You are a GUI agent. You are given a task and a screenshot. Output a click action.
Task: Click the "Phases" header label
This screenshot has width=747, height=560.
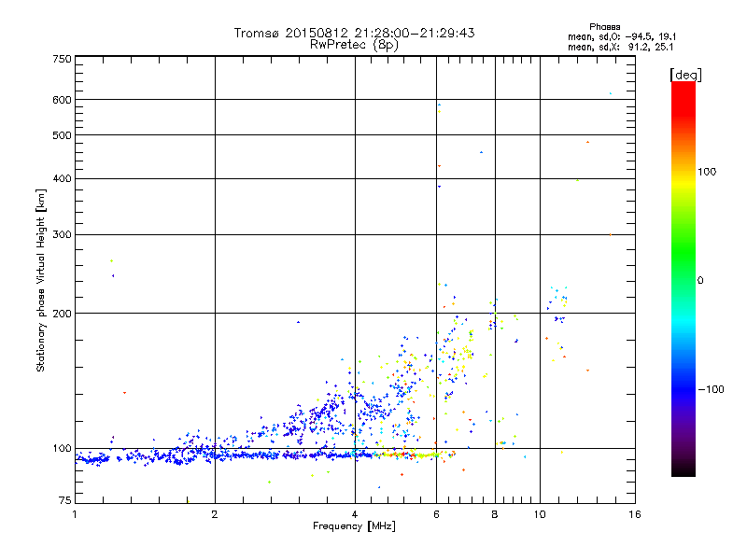(x=604, y=27)
